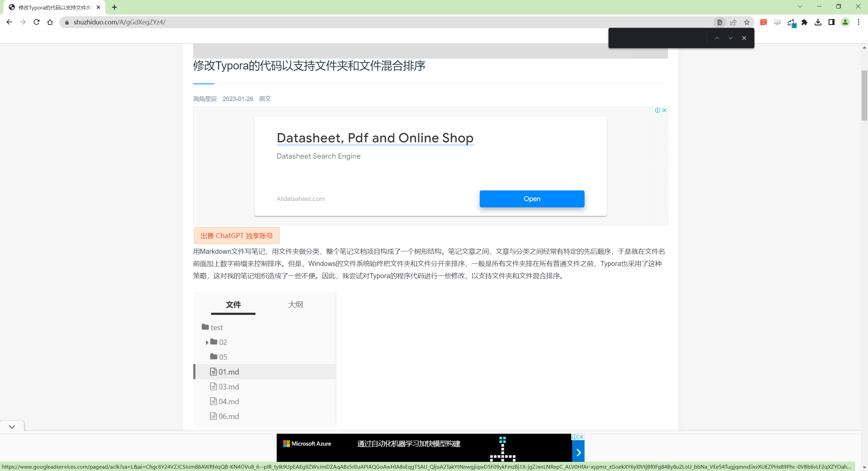Select 03.md in the file tree
868x471 pixels.
pos(224,387)
